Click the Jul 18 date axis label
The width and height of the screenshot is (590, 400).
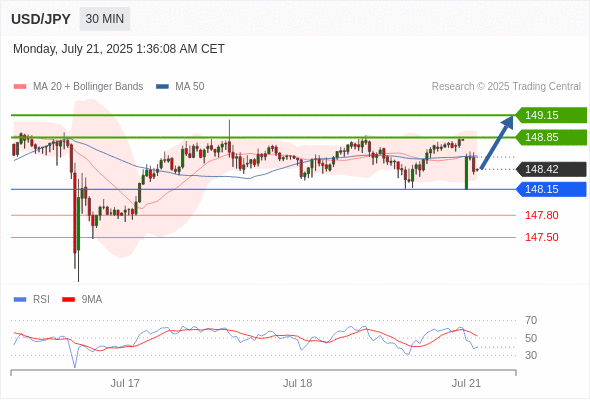297,383
